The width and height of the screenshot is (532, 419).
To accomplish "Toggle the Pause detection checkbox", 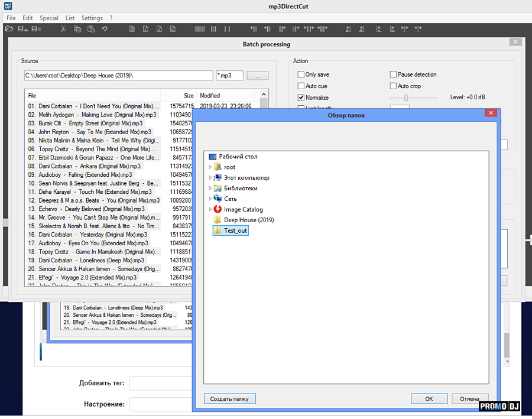I will pyautogui.click(x=393, y=74).
